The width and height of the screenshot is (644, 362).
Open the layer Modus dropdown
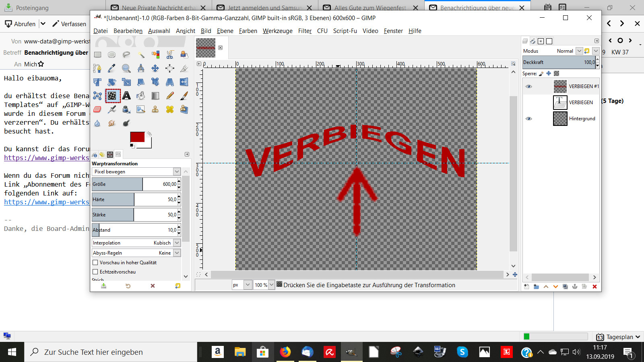click(x=579, y=51)
